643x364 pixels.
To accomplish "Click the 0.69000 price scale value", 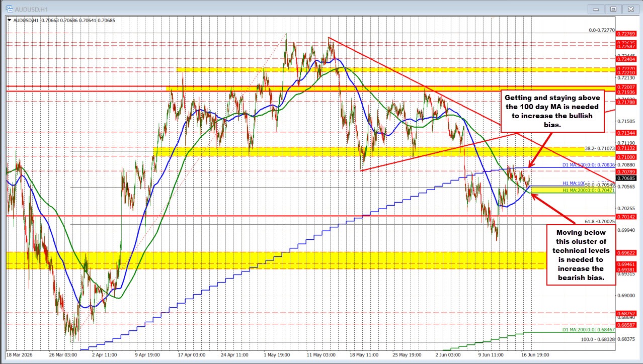I will [626, 296].
